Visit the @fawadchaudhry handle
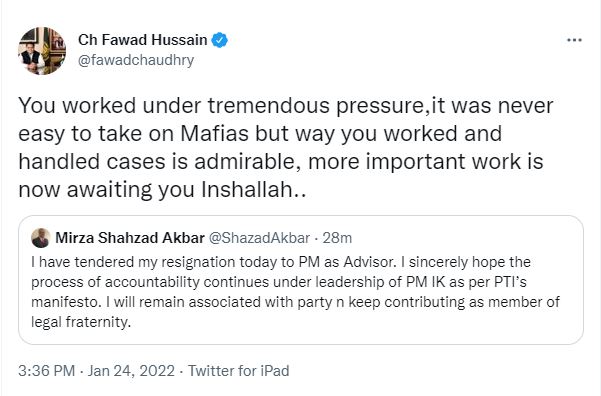The image size is (601, 396). 136,60
